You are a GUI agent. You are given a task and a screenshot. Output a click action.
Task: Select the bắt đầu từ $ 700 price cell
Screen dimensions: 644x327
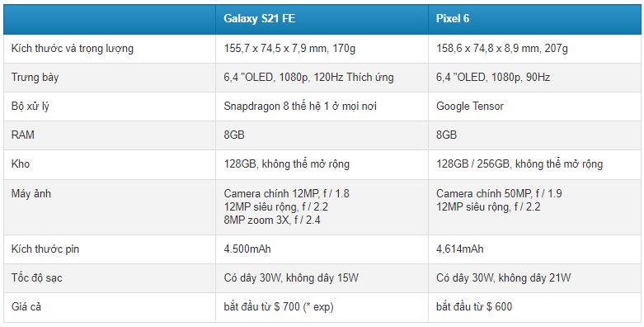(279, 307)
